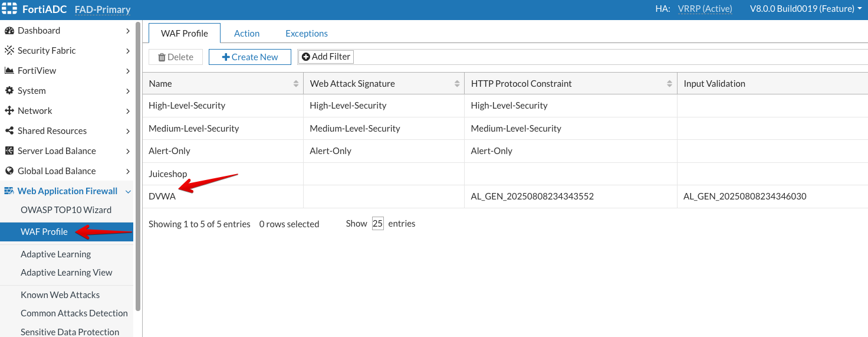This screenshot has width=868, height=337.
Task: Click the Fortinet logo in header
Action: pyautogui.click(x=9, y=9)
